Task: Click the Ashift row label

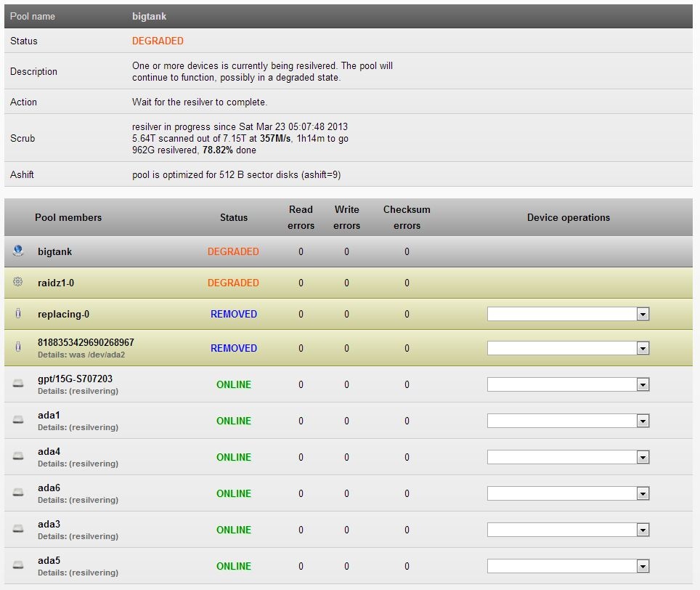Action: coord(22,174)
